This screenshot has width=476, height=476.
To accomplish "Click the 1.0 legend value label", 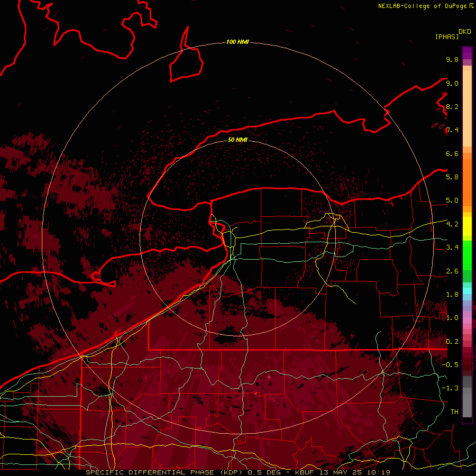I will 452,318.
